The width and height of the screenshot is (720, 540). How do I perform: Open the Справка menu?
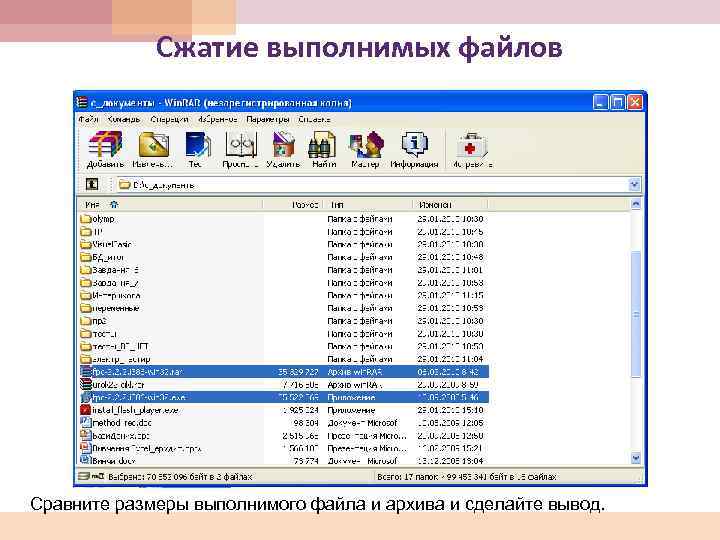tap(315, 119)
